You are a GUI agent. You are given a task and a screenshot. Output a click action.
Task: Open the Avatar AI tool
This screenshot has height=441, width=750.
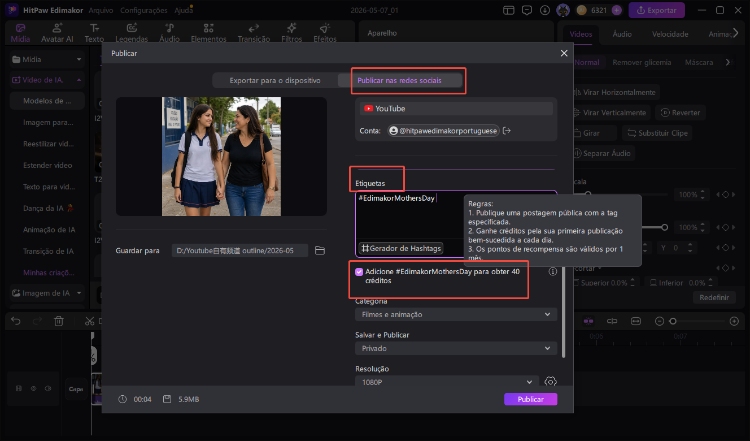click(x=57, y=33)
